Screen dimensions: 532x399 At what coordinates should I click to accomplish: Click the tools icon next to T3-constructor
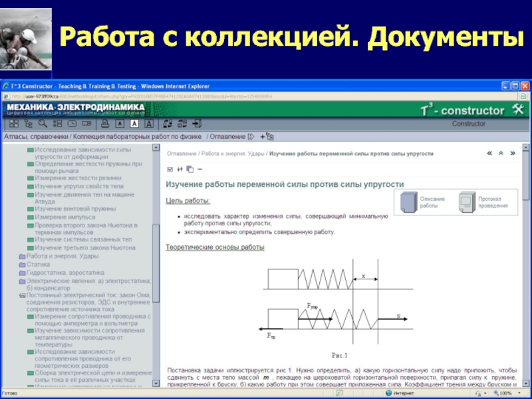[518, 109]
